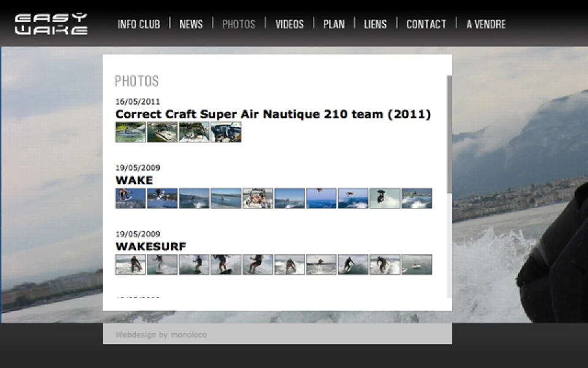This screenshot has width=588, height=368.
Task: Open third thumbnail in the WAKESURF gallery
Action: tap(194, 264)
